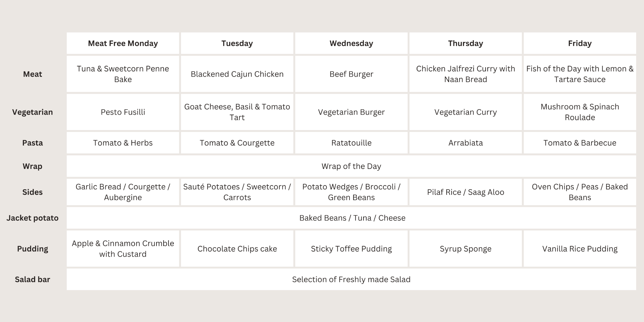Select the Sticky Toffee Pudding cell
644x322 pixels.
[x=351, y=249]
